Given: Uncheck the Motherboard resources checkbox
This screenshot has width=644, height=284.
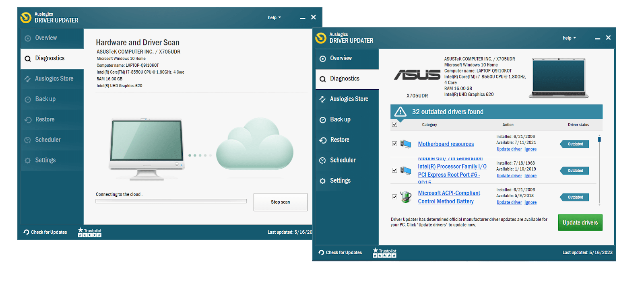Looking at the screenshot, I should 394,144.
